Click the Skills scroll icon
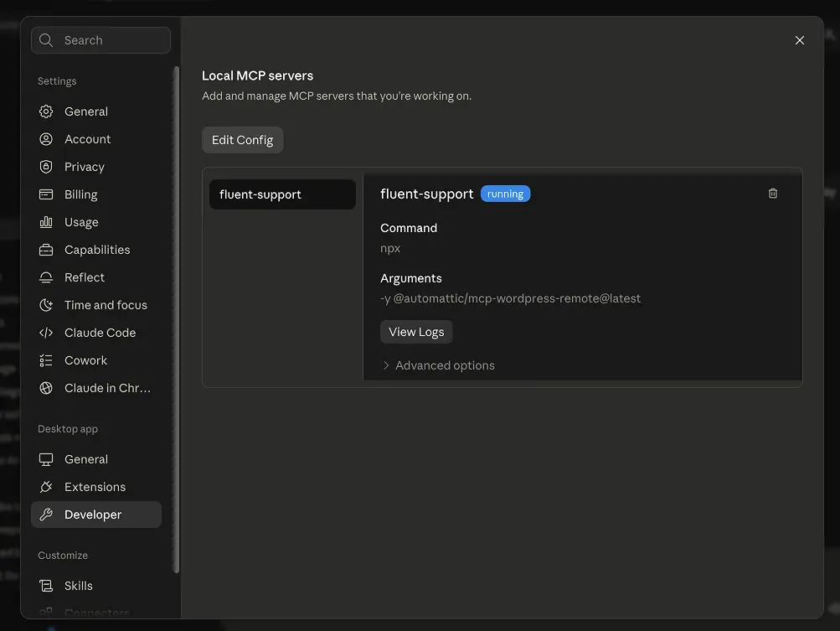 click(x=46, y=586)
